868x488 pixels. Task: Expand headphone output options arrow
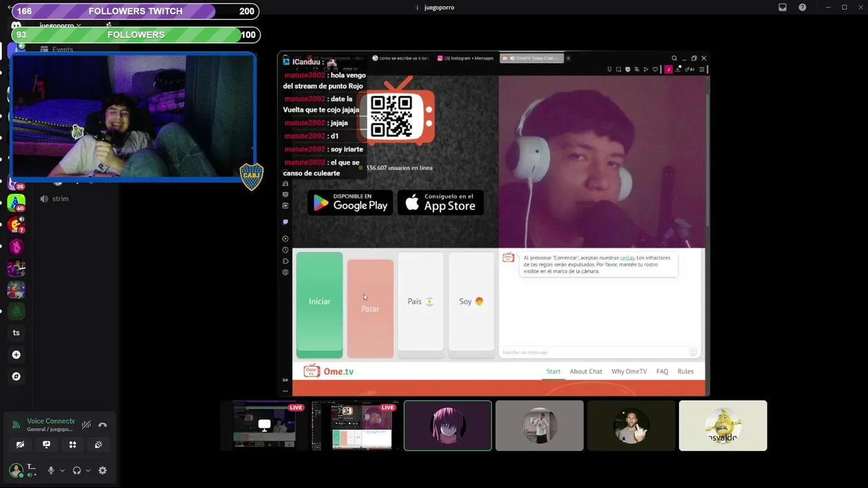coord(88,470)
